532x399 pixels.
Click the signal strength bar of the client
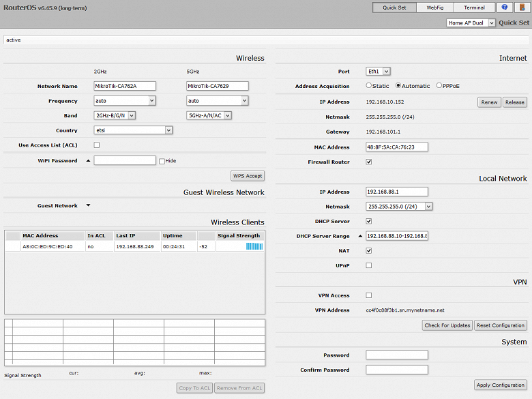coord(254,246)
